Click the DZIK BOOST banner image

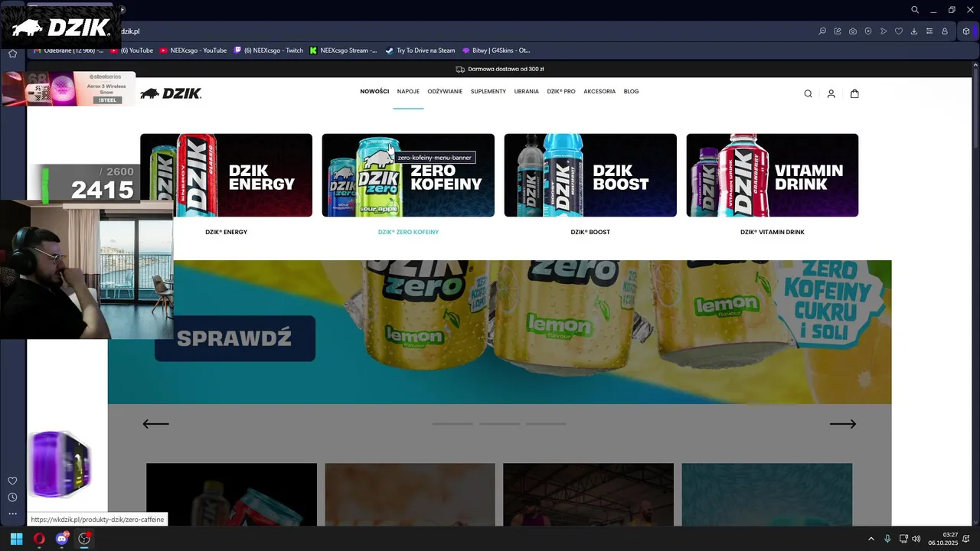pos(590,175)
